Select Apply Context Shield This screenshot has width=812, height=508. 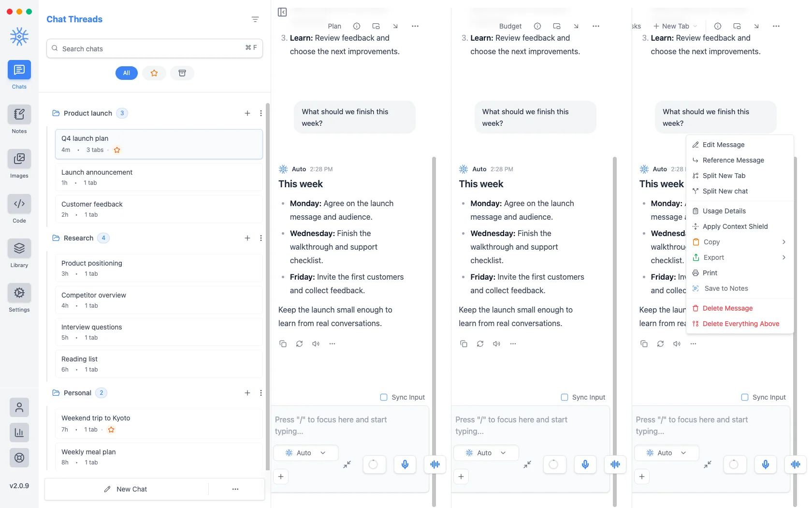click(740, 226)
